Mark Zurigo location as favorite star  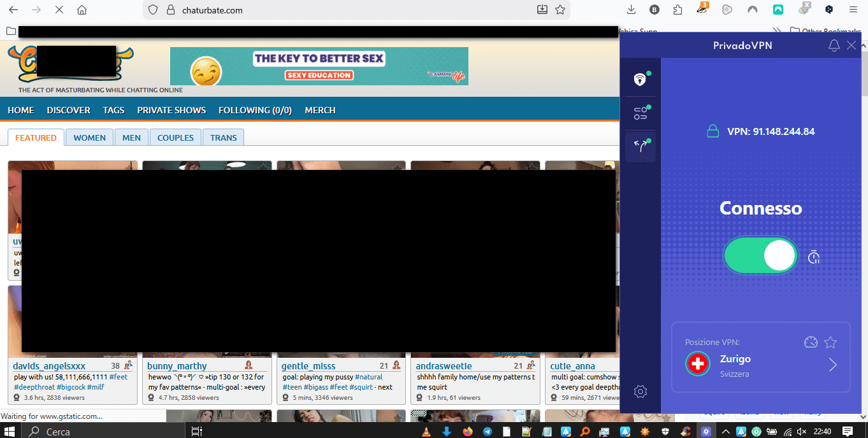(x=830, y=343)
